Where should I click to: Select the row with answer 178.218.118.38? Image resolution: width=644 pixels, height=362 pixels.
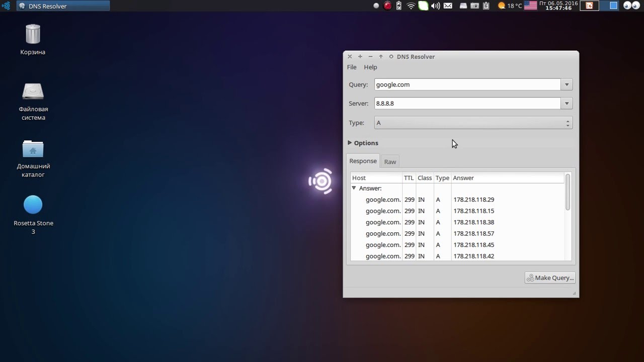point(458,222)
